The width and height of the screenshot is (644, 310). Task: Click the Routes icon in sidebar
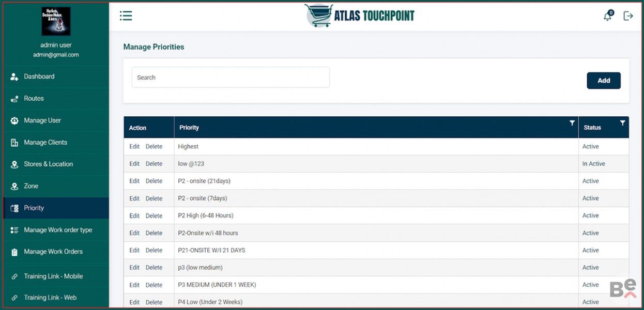[x=14, y=99]
